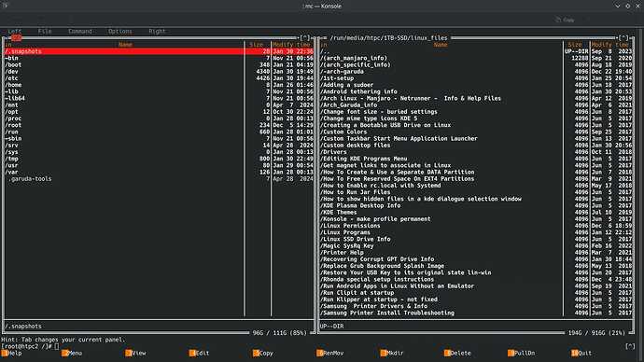Open the Options menu
Screen dimensions: 644x362
coord(119,31)
